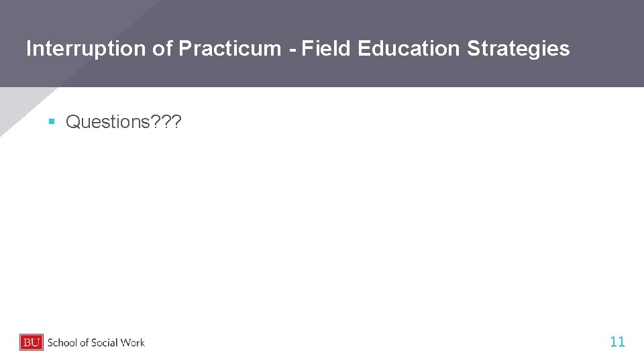Select the "Questions???" bullet text
The height and width of the screenshot is (362, 644).
[x=123, y=122]
